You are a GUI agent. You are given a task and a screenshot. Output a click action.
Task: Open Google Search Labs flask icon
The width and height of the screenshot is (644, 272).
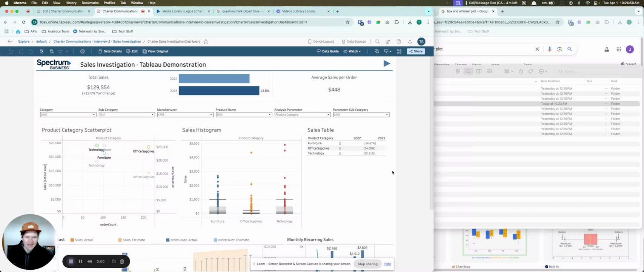point(607,49)
